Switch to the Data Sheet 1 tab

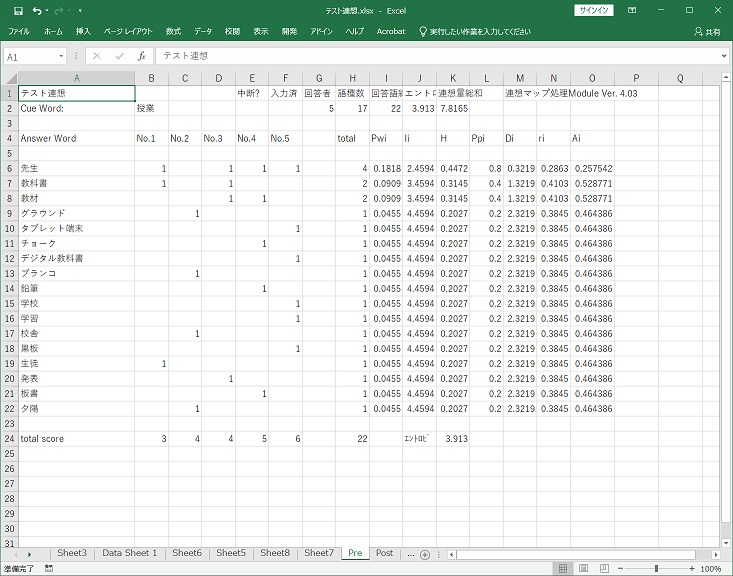point(129,553)
